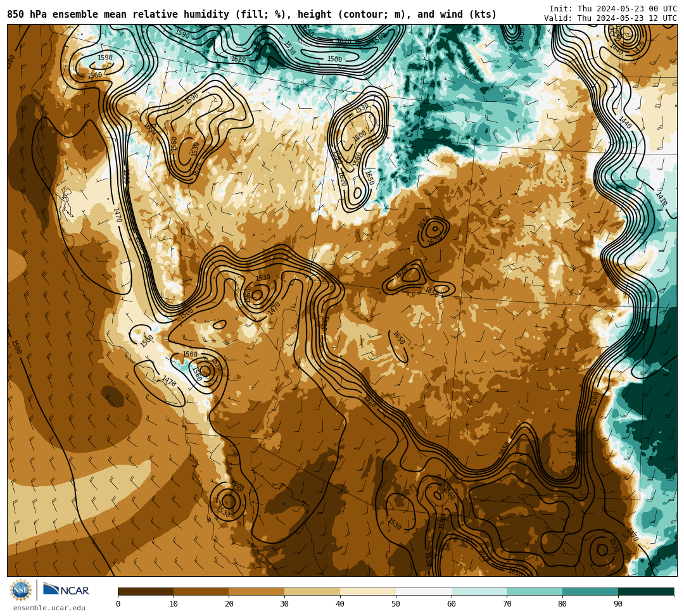Click the 1410 contour label on the map
This screenshot has width=684, height=616.
[x=661, y=198]
